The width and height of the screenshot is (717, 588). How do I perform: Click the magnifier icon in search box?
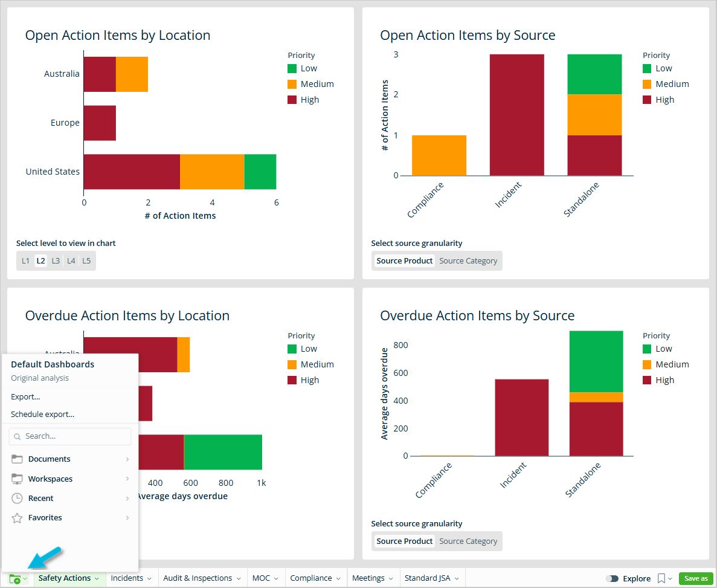[x=18, y=436]
